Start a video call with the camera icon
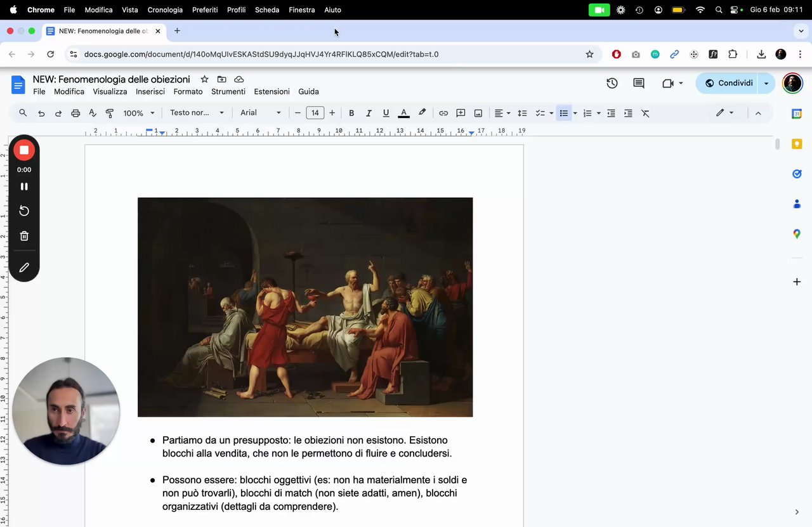The width and height of the screenshot is (812, 527). coord(668,83)
